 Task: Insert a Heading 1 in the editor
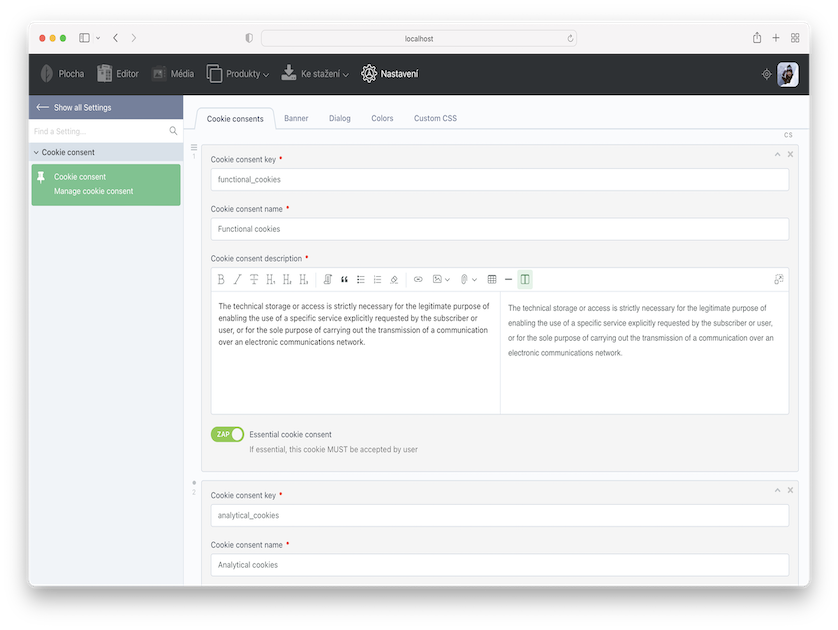click(x=271, y=279)
